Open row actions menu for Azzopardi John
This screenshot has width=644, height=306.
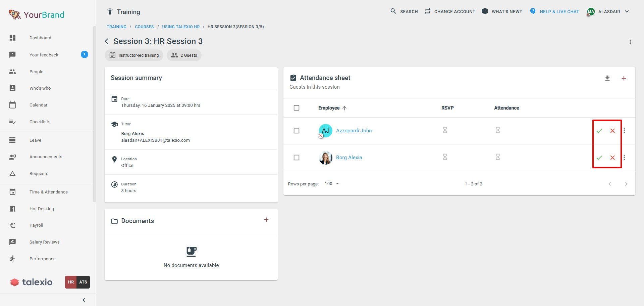[x=624, y=131]
